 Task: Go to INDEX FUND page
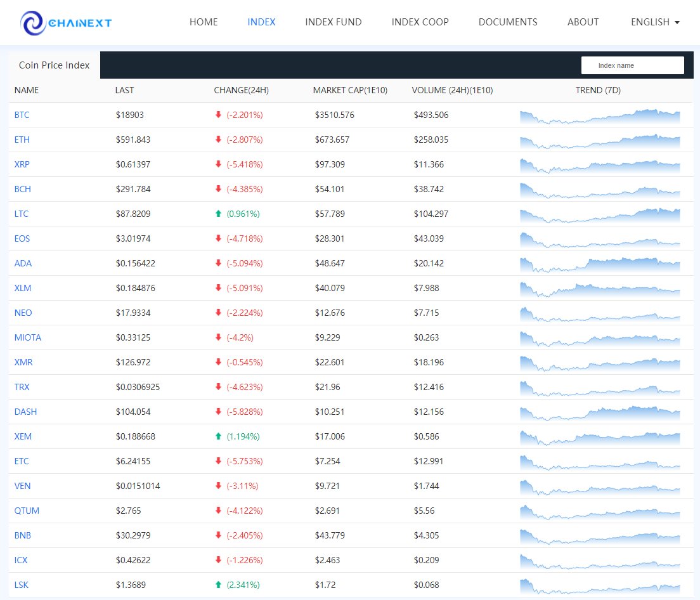click(334, 22)
